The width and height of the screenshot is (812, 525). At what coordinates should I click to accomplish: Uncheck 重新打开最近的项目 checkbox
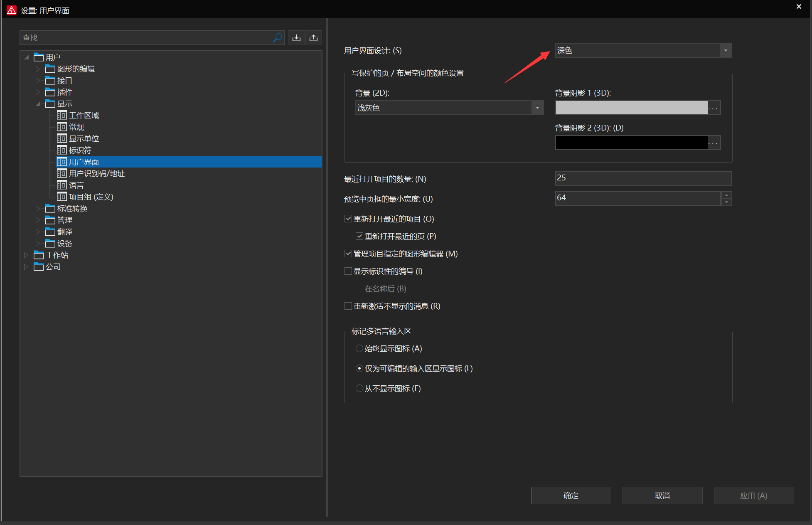(348, 219)
